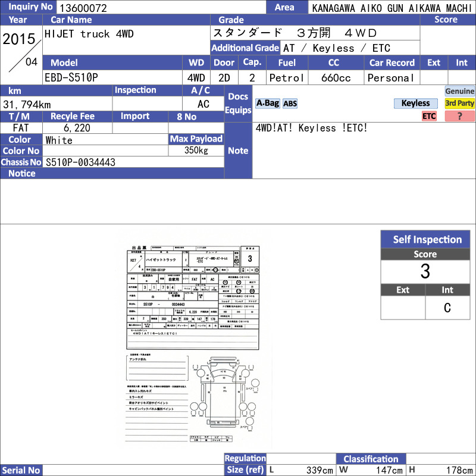Click the month value 04
The height and width of the screenshot is (476, 476).
point(32,62)
